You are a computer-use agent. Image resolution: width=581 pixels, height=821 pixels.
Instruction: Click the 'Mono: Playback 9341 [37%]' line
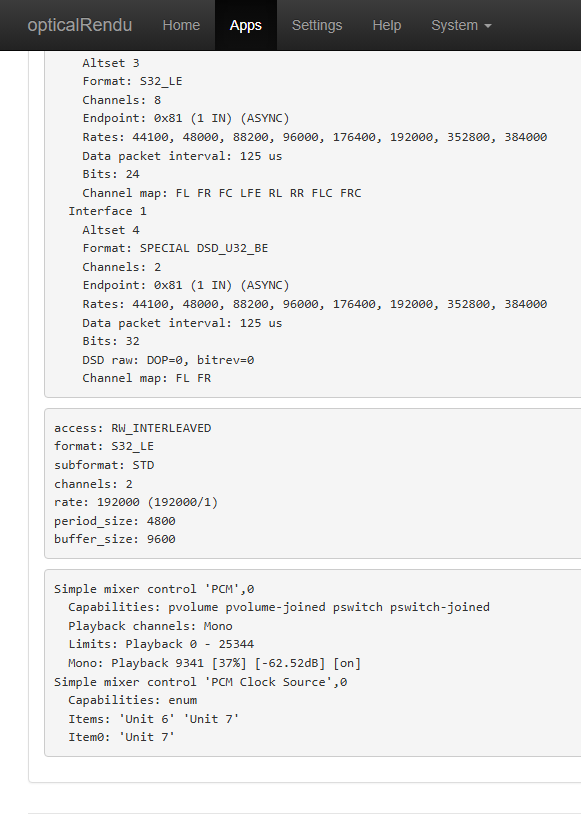(215, 663)
